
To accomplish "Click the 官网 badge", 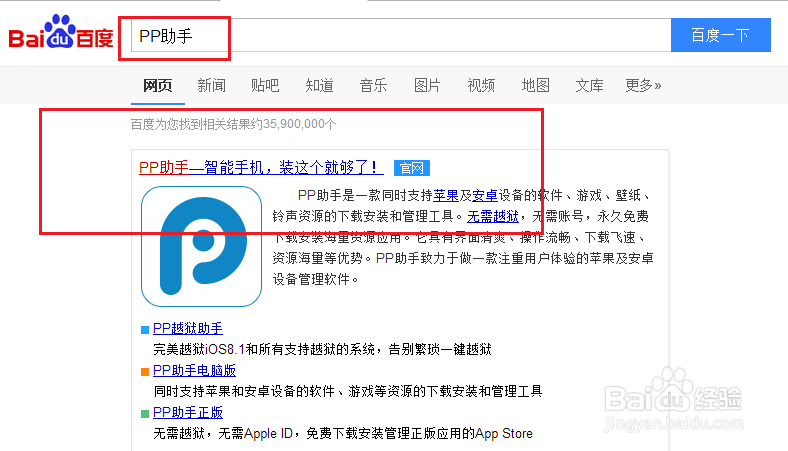I will (412, 168).
